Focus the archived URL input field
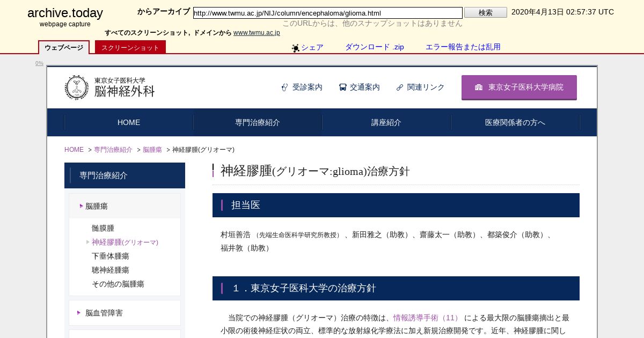644x338 pixels. coord(327,12)
